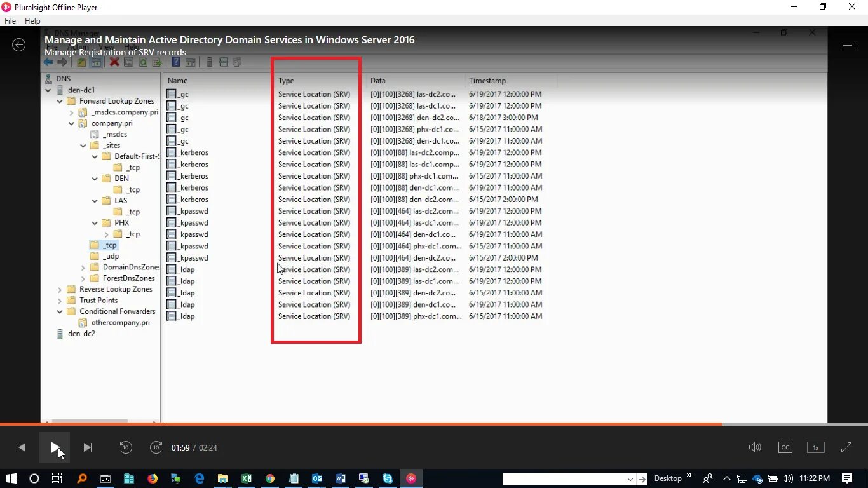Collapse the LAS site folder

95,201
